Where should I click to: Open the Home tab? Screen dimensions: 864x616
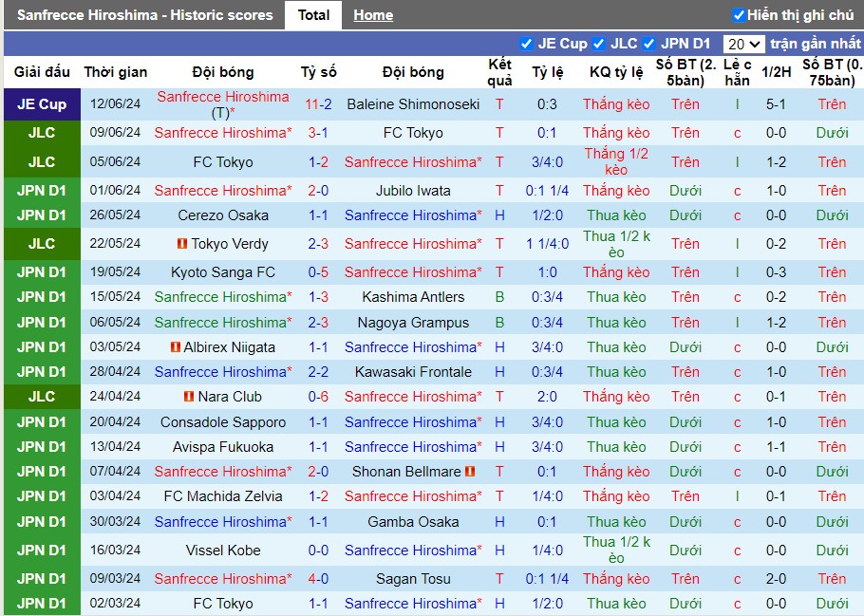coord(373,15)
